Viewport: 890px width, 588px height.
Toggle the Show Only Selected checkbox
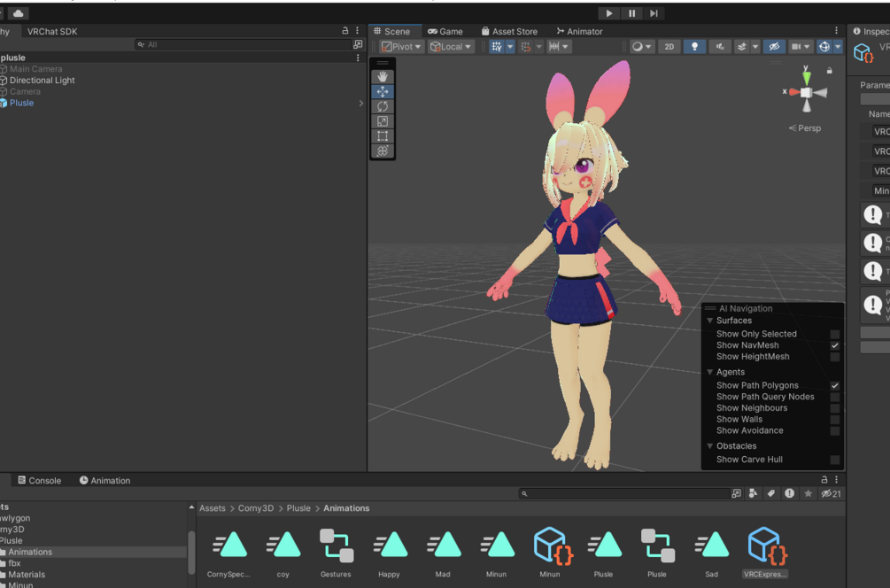[834, 334]
